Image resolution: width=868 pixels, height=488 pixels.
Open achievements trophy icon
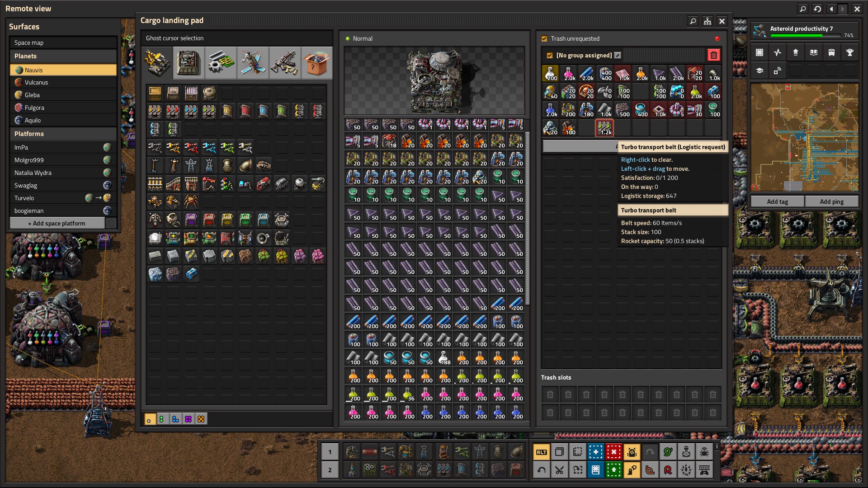[x=850, y=52]
